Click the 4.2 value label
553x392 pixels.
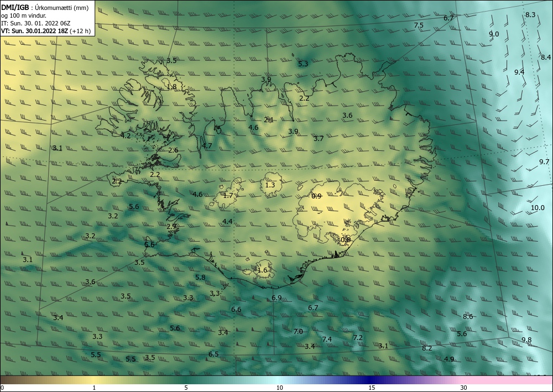[126, 135]
